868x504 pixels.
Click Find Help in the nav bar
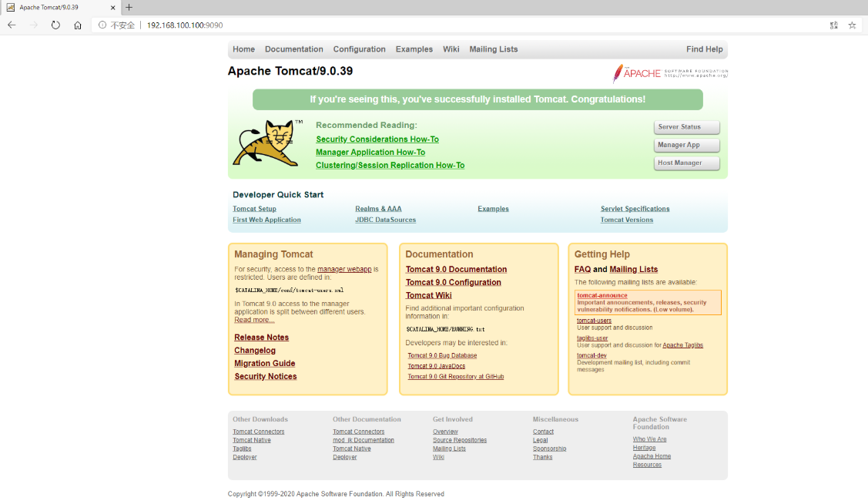click(x=705, y=49)
